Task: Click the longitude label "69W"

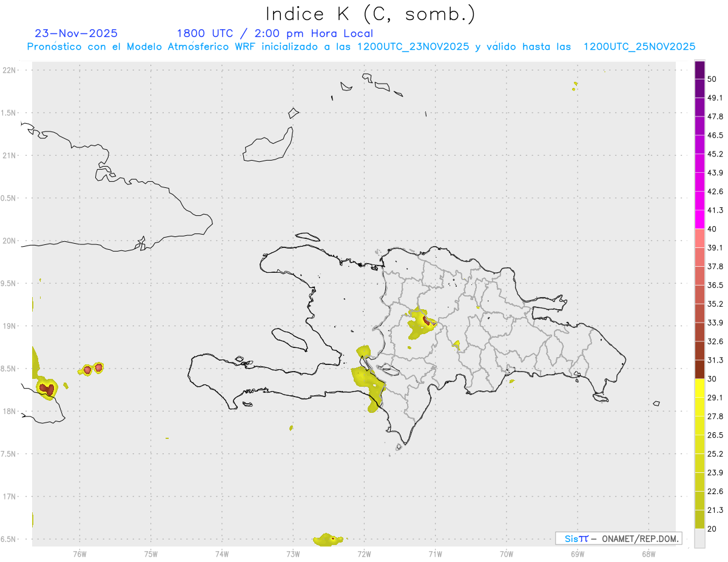Action: 577,554
